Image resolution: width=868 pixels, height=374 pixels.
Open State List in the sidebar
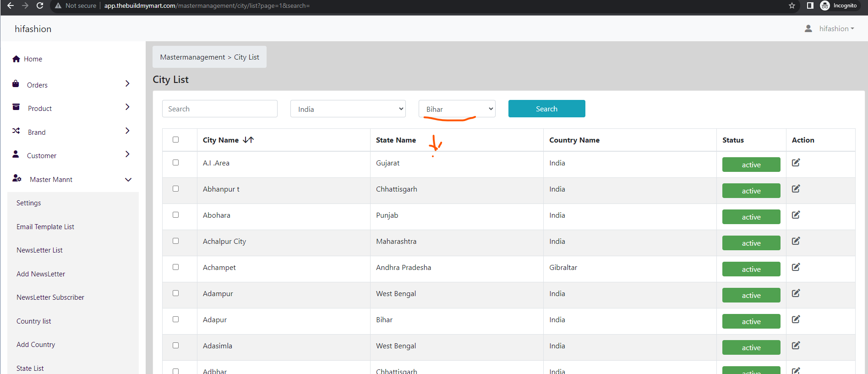pos(30,368)
